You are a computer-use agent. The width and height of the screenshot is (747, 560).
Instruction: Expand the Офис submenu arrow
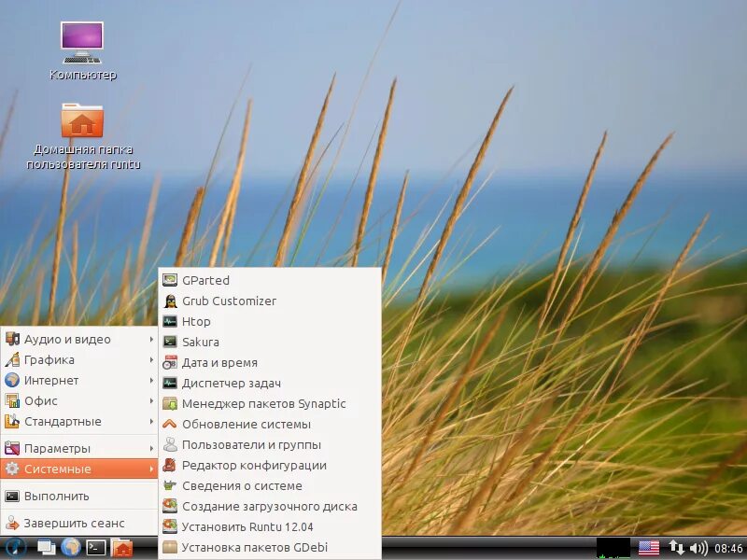coord(151,400)
